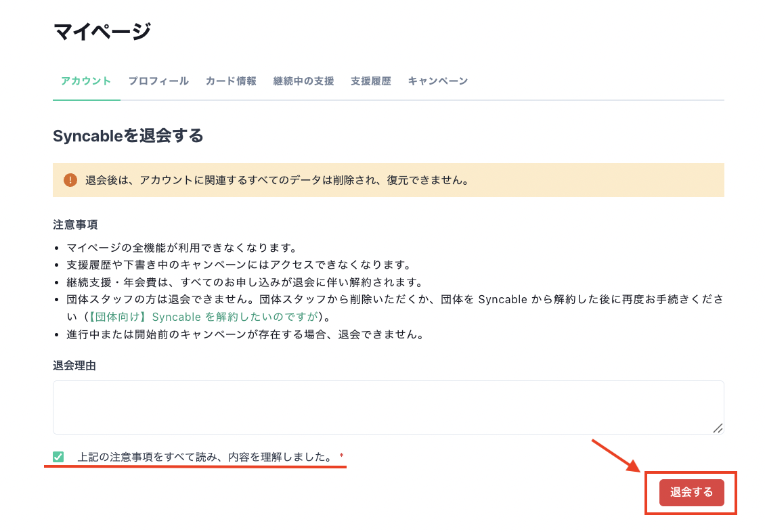Screen dimensions: 765x532
Task: Click the text area resize handle
Action: pyautogui.click(x=718, y=428)
